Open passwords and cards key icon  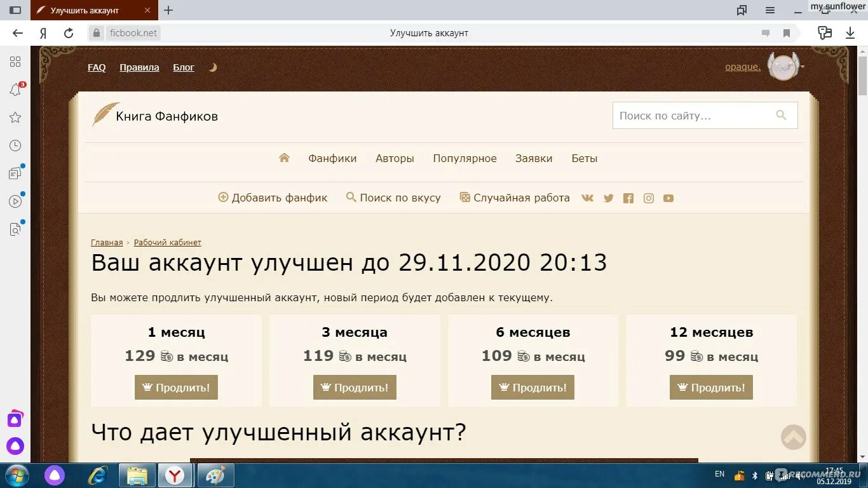point(825,33)
